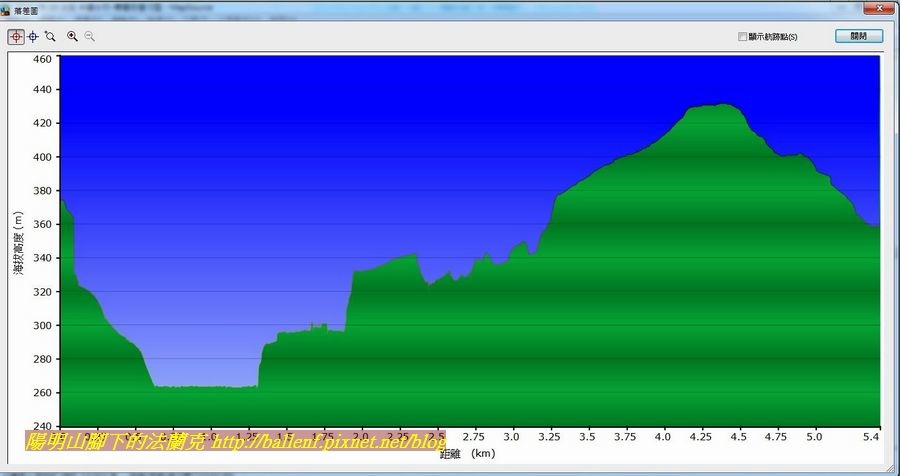Image resolution: width=900 pixels, height=476 pixels.
Task: Click the 360 elevation axis label
Action: 43,225
